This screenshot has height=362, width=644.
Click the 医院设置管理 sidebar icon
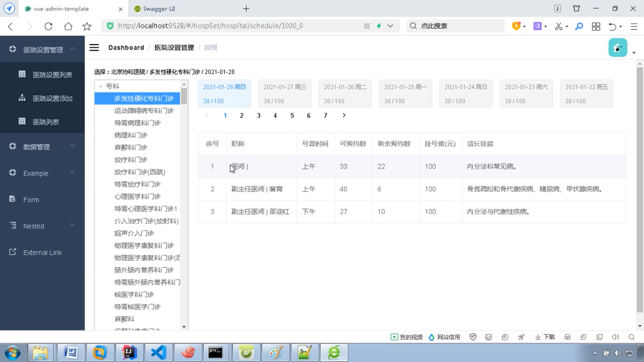pos(12,49)
